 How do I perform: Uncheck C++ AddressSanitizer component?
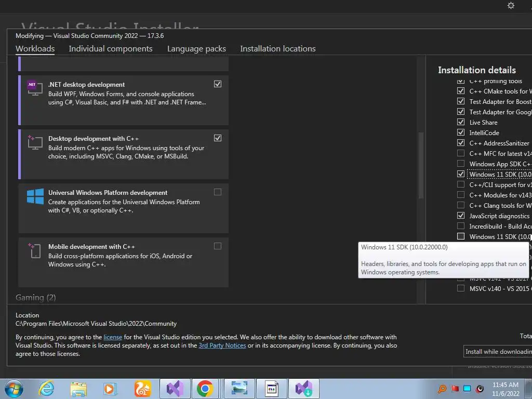click(461, 143)
